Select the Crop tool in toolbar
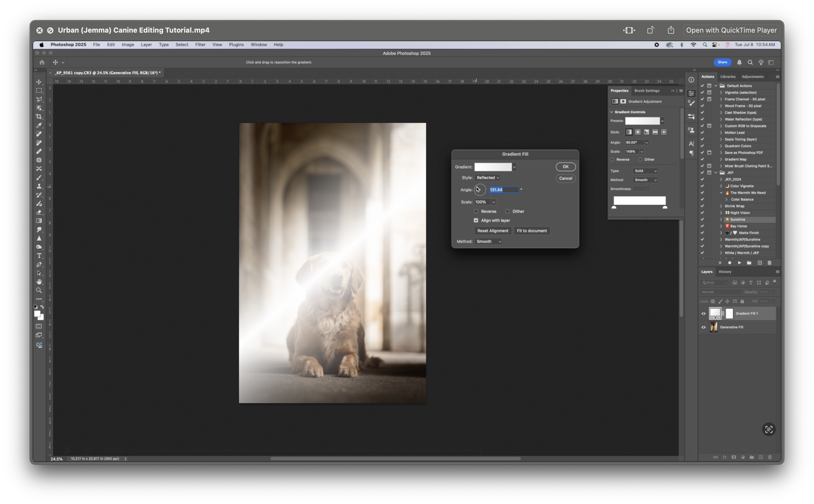Viewport: 814px width, 504px height. [x=39, y=117]
